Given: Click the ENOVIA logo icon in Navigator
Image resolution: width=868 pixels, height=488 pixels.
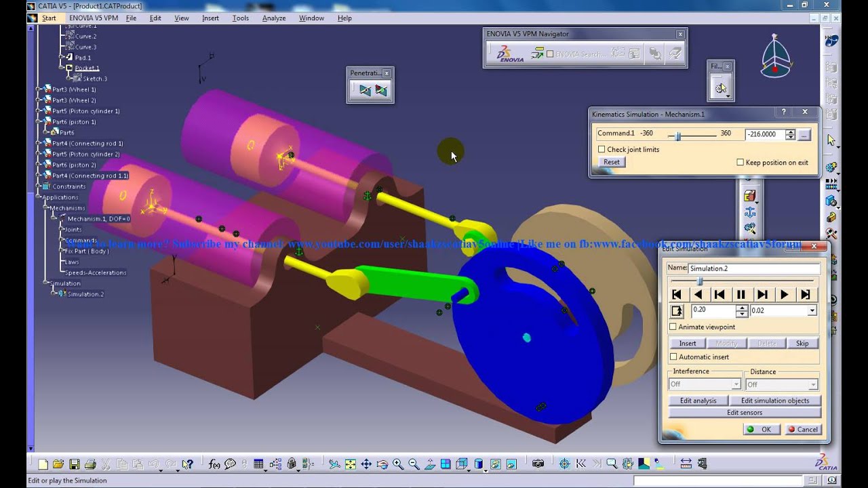Looking at the screenshot, I should click(510, 54).
